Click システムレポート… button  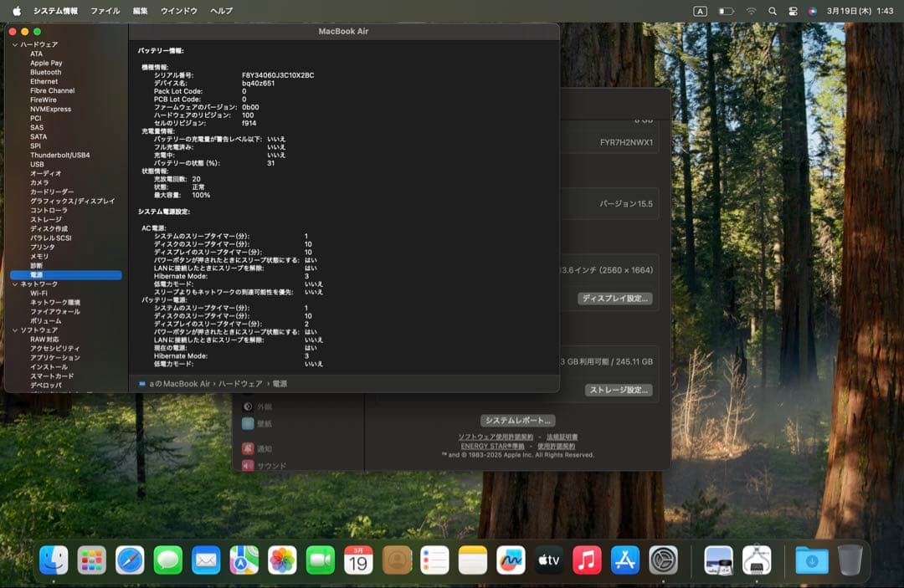click(518, 421)
